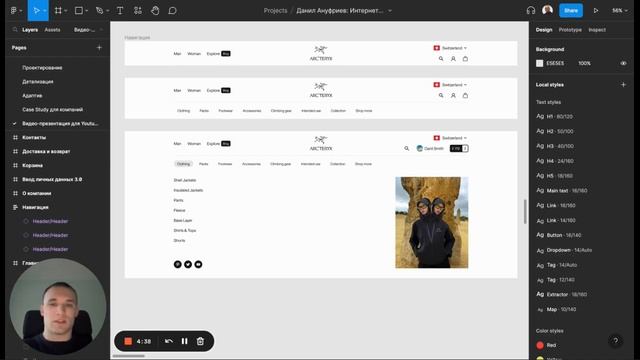Open the Move tool options dropdown arrow
The height and width of the screenshot is (360, 640).
pyautogui.click(x=44, y=11)
